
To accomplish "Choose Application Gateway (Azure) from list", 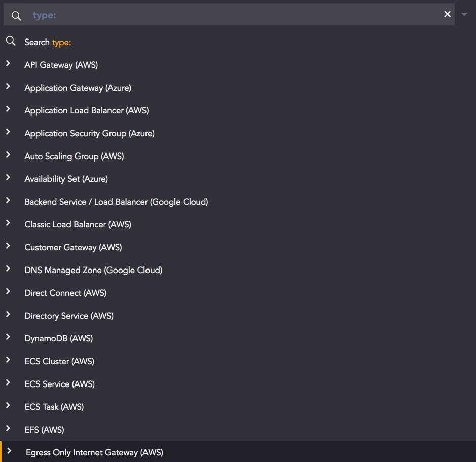I will click(x=78, y=88).
